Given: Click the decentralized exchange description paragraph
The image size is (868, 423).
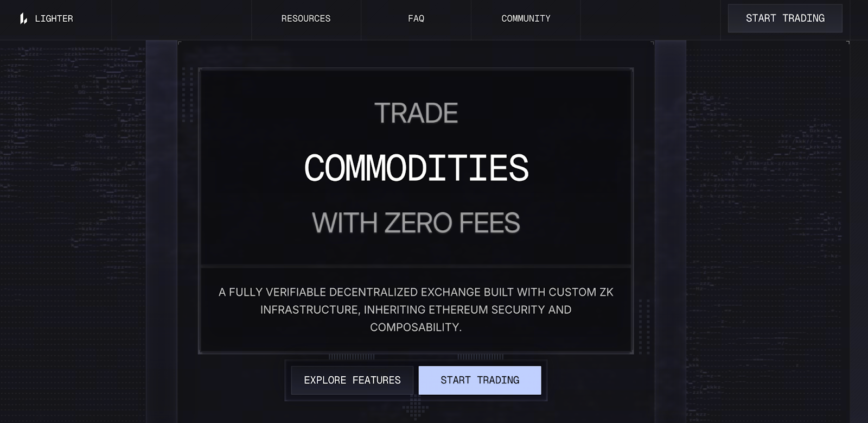Looking at the screenshot, I should point(416,310).
